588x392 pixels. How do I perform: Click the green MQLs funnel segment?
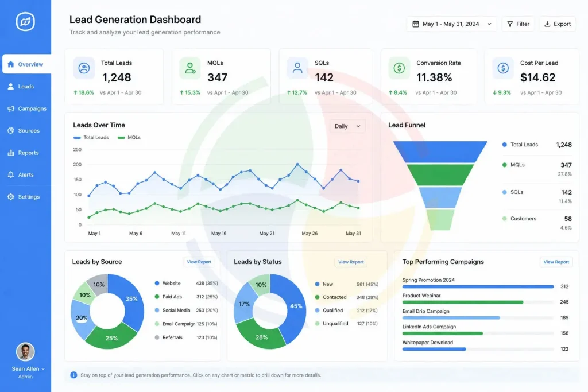click(x=440, y=174)
